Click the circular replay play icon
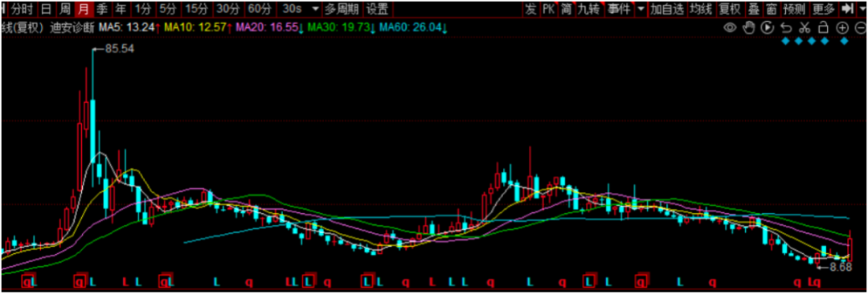 click(768, 27)
